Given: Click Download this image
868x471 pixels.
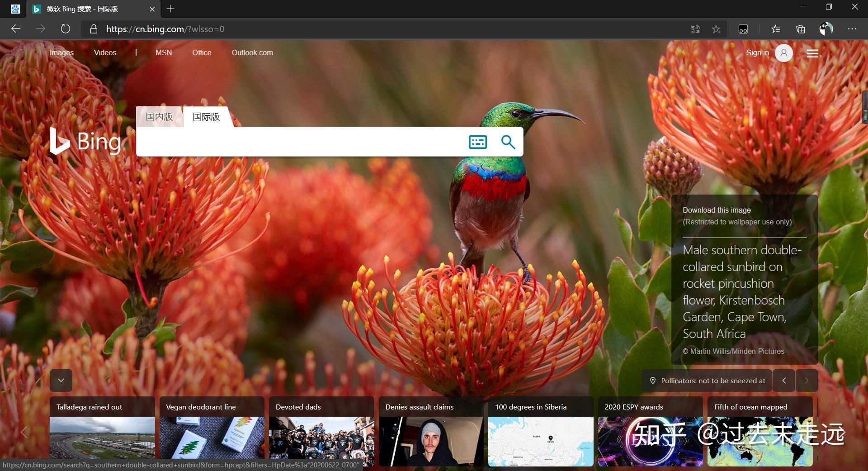Looking at the screenshot, I should tap(717, 210).
